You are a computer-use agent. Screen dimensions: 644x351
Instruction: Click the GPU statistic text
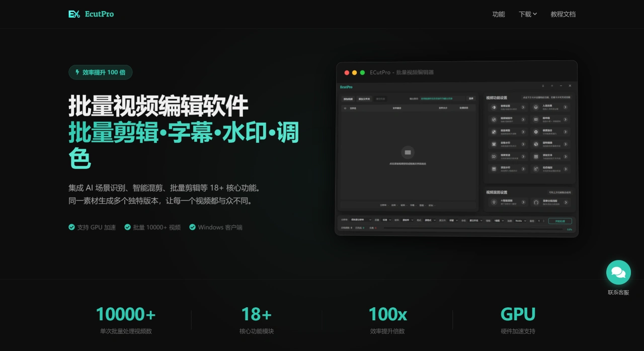pyautogui.click(x=518, y=314)
